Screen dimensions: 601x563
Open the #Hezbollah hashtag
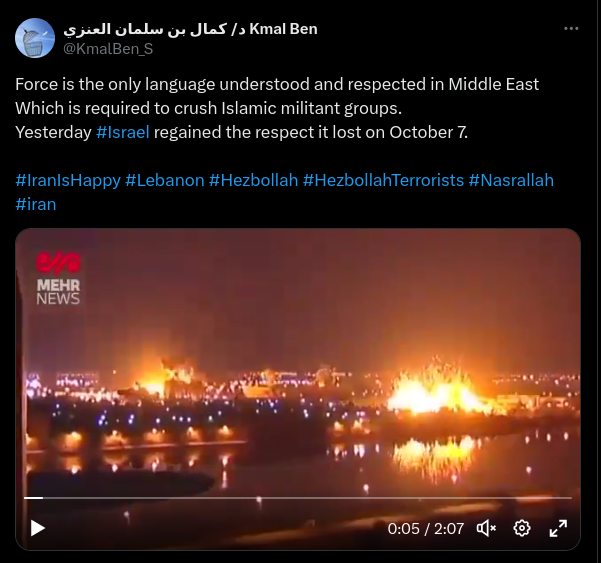click(x=253, y=180)
